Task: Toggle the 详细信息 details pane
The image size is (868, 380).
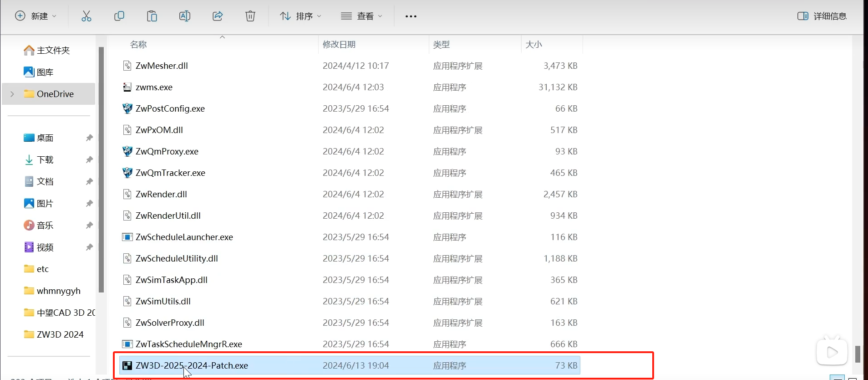Action: click(822, 16)
